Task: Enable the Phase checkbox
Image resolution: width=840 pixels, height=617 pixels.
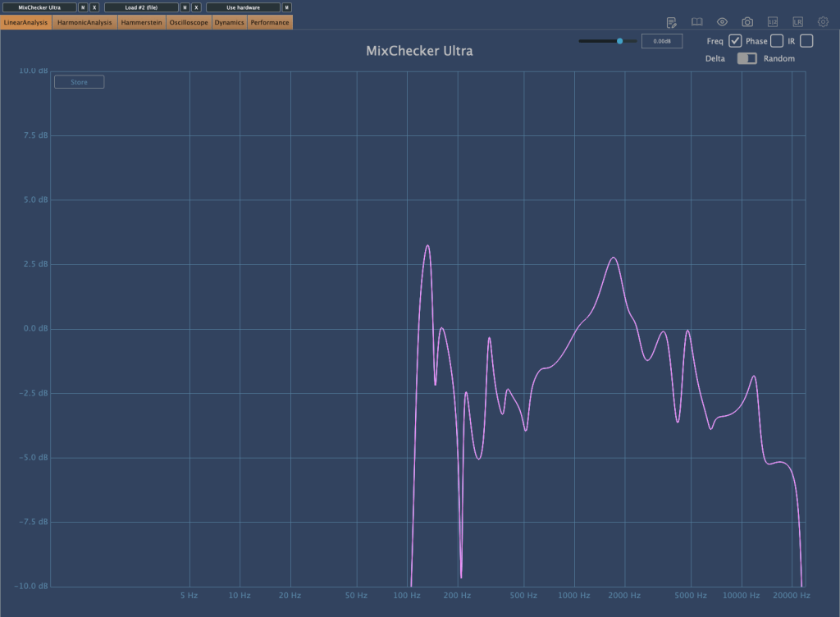Action: click(776, 41)
